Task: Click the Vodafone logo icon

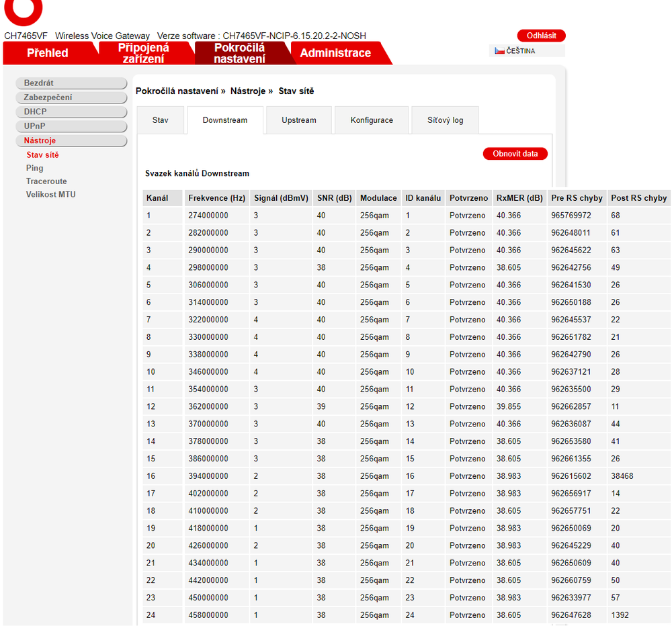Action: [x=23, y=11]
